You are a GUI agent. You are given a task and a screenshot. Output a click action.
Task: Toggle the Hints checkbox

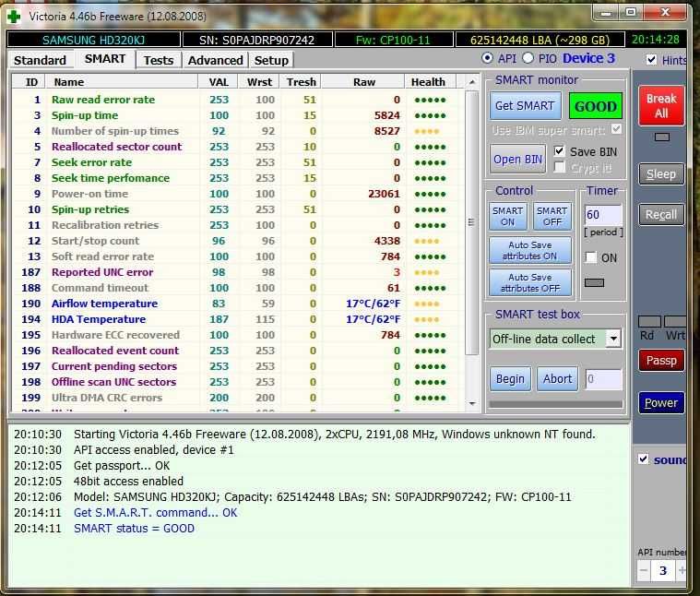tap(652, 60)
